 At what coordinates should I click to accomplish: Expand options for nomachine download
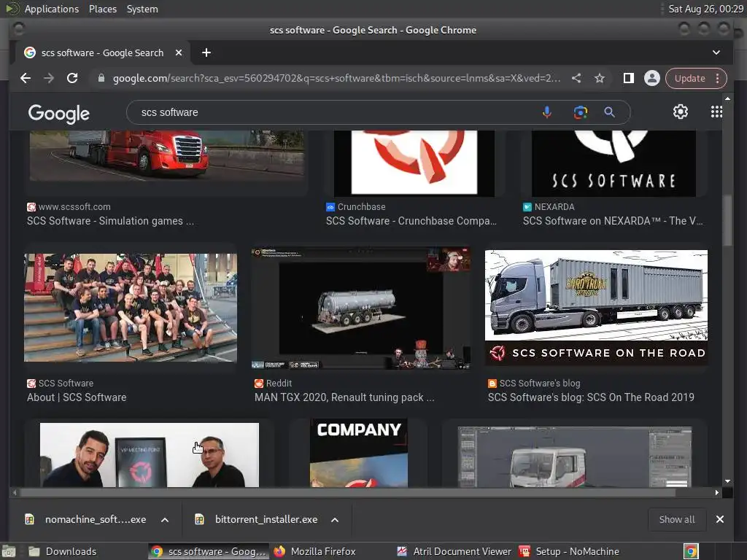pyautogui.click(x=165, y=520)
